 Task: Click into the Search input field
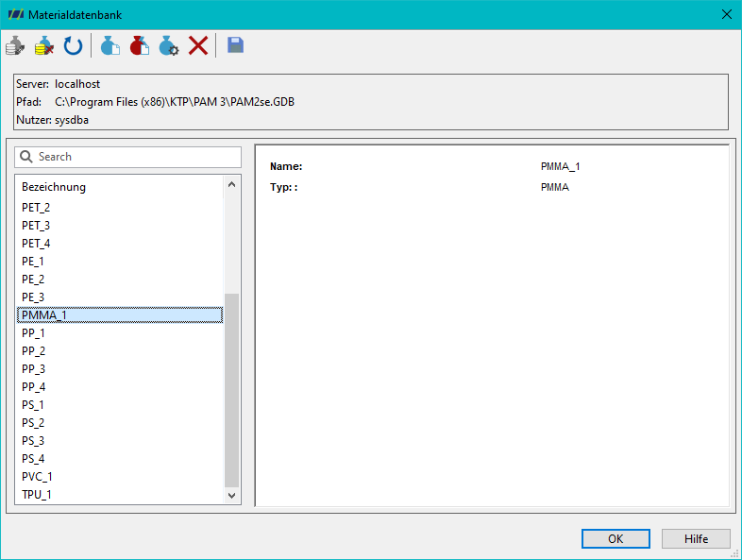point(127,157)
